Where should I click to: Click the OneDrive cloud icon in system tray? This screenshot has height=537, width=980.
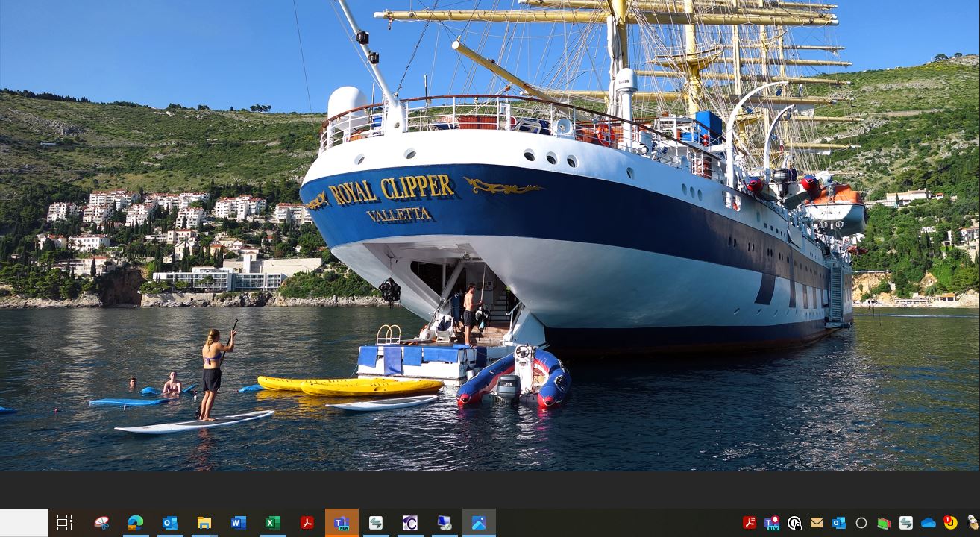tap(929, 523)
